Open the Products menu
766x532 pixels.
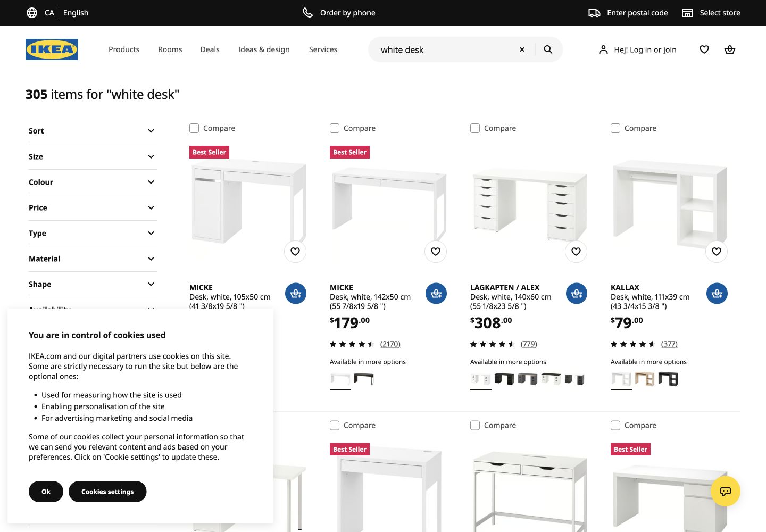coord(124,49)
